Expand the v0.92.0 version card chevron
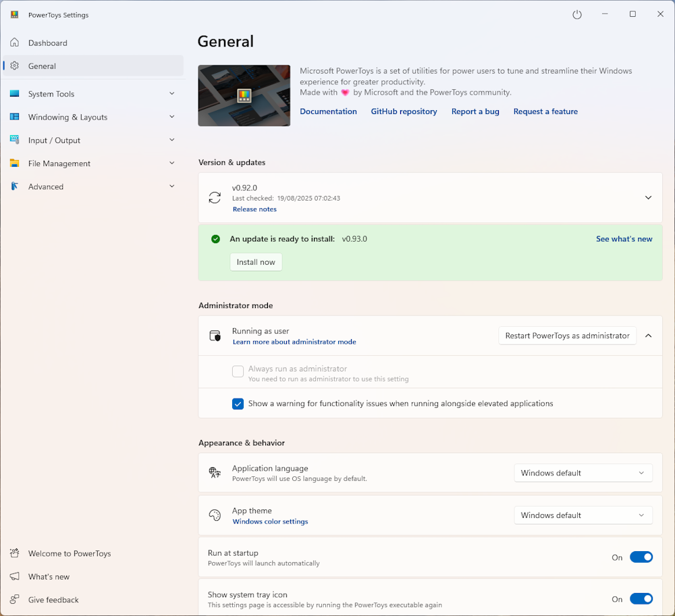Screen dimensions: 675x616 (648, 198)
